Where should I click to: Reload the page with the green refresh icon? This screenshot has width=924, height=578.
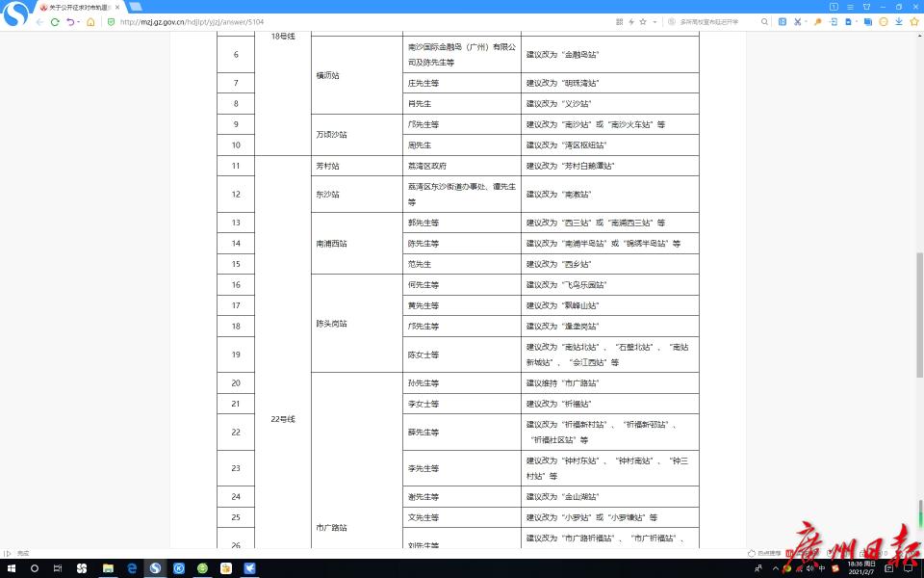click(x=55, y=21)
